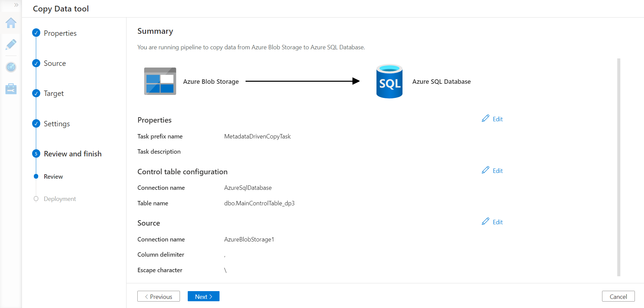Click the summary panel vertical scrollbar

(x=619, y=167)
